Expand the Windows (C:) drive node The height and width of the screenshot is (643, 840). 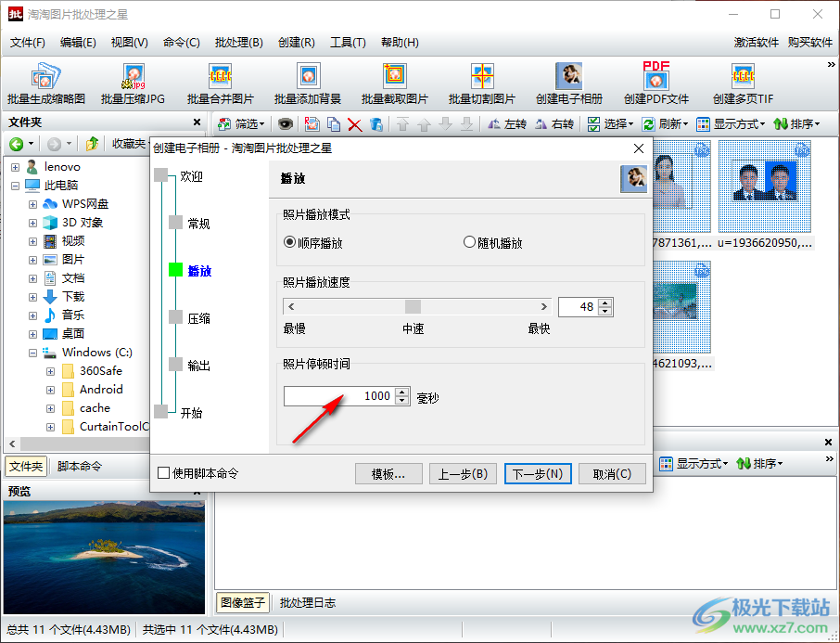point(34,352)
